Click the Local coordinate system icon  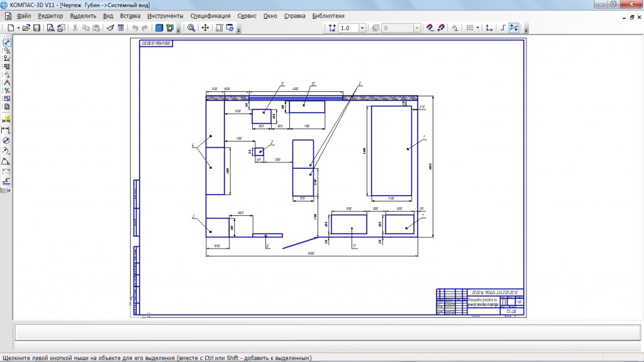point(489,28)
